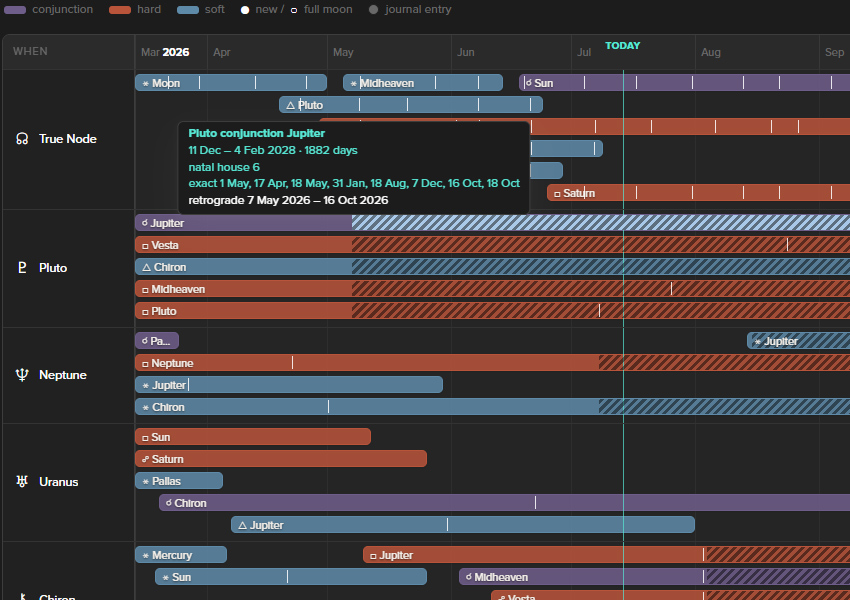Click the Jun month header
The image size is (850, 600).
(x=466, y=53)
